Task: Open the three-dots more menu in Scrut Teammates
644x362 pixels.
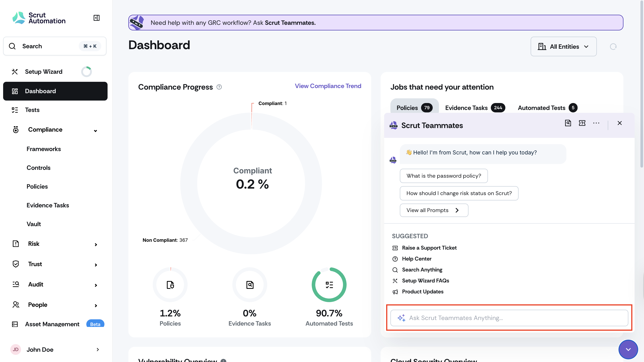Action: pos(596,123)
